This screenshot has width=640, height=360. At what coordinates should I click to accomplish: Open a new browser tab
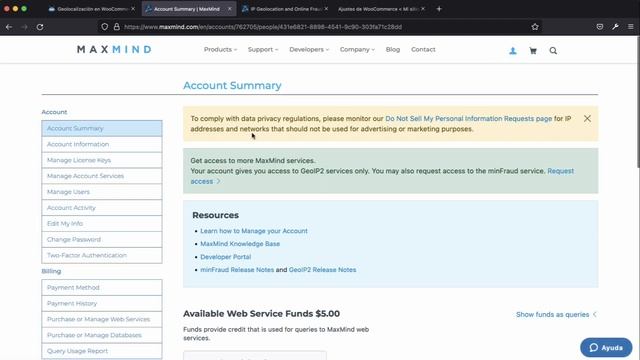(x=439, y=9)
